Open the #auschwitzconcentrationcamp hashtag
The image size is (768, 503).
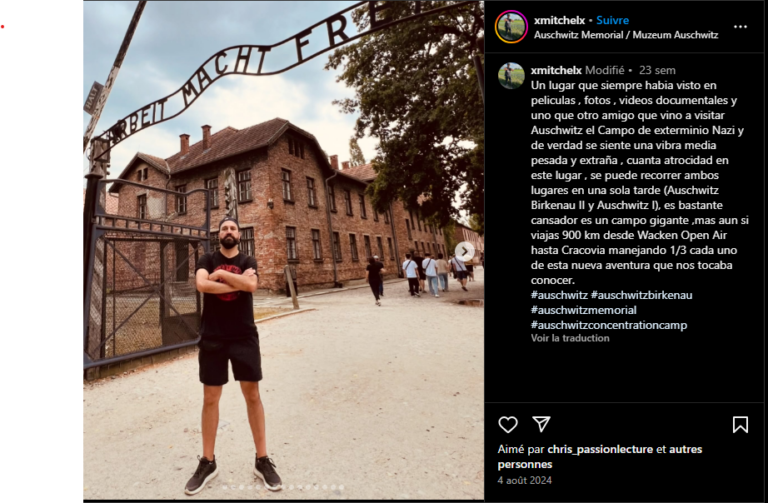[609, 325]
